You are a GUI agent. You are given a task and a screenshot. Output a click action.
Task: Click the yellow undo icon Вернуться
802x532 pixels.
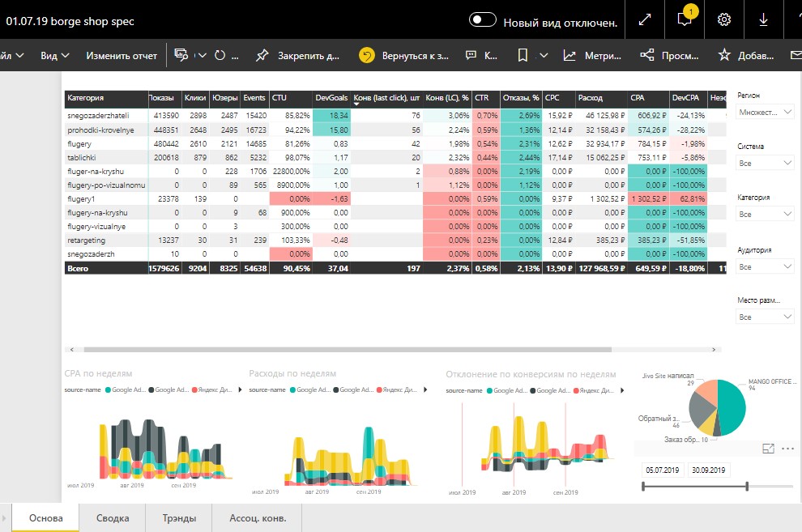click(367, 55)
